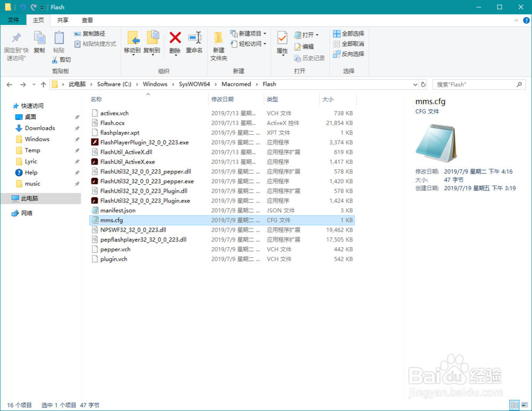Switch to Details view in status bar

pyautogui.click(x=514, y=405)
